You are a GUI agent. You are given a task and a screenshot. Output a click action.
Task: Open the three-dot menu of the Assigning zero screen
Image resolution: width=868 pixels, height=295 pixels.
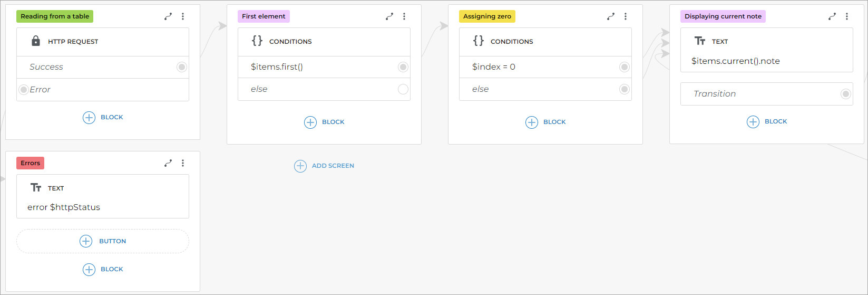click(626, 16)
